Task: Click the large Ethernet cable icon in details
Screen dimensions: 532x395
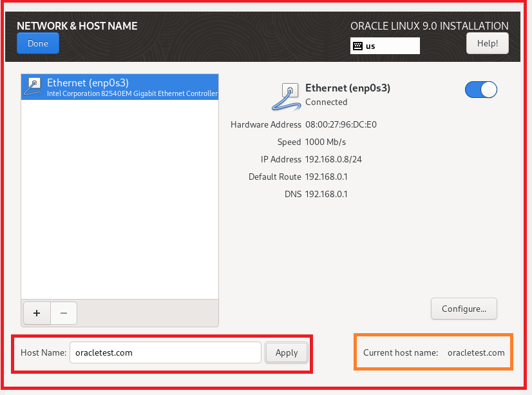Action: click(286, 97)
